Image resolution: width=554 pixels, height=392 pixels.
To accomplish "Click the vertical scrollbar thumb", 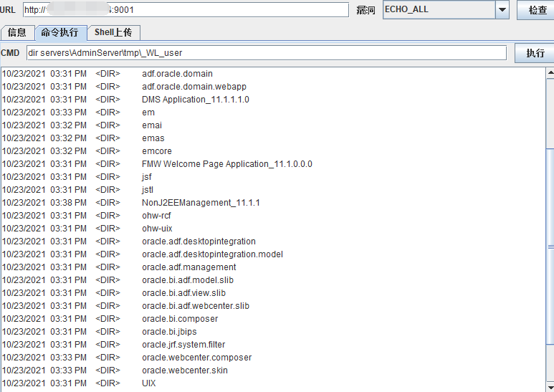I will pyautogui.click(x=550, y=247).
